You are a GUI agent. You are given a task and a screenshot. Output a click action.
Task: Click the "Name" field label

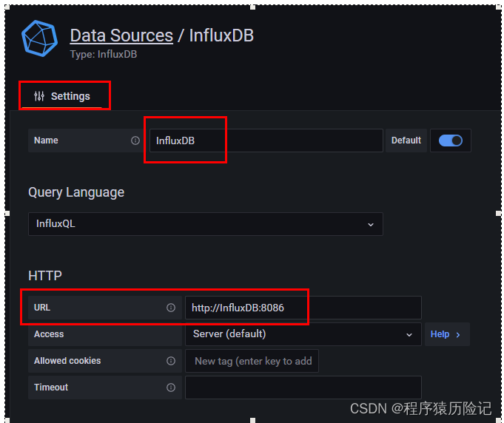(x=46, y=141)
